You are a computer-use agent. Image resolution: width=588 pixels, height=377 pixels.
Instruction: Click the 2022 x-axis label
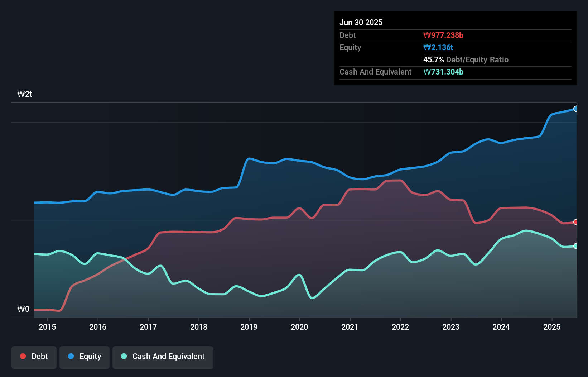pyautogui.click(x=400, y=327)
